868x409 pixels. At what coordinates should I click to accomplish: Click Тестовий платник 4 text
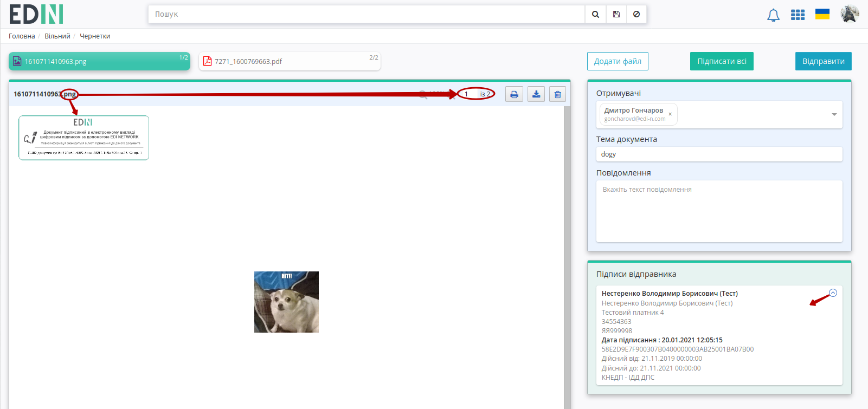click(x=633, y=313)
